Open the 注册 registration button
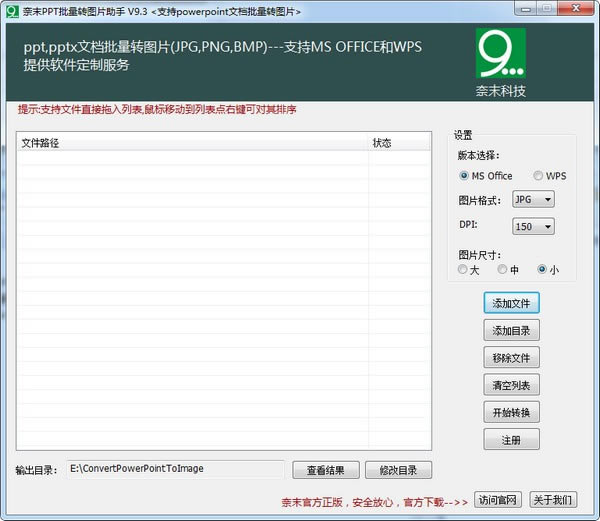 pos(511,439)
